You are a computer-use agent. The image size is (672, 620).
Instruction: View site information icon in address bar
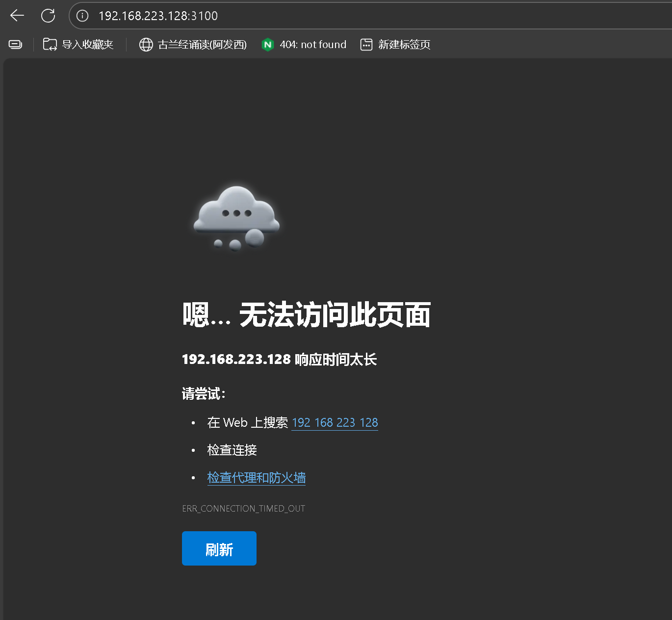(82, 16)
